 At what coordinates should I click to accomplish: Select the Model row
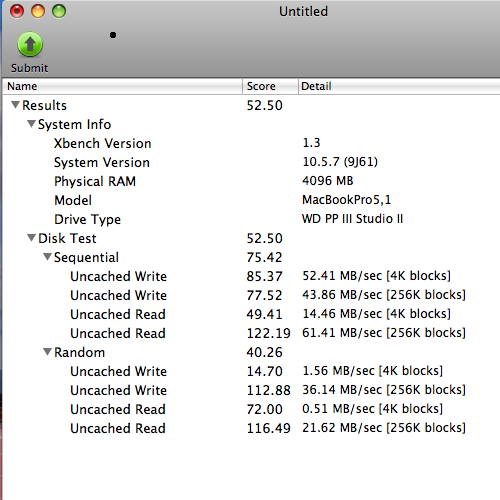[x=251, y=200]
